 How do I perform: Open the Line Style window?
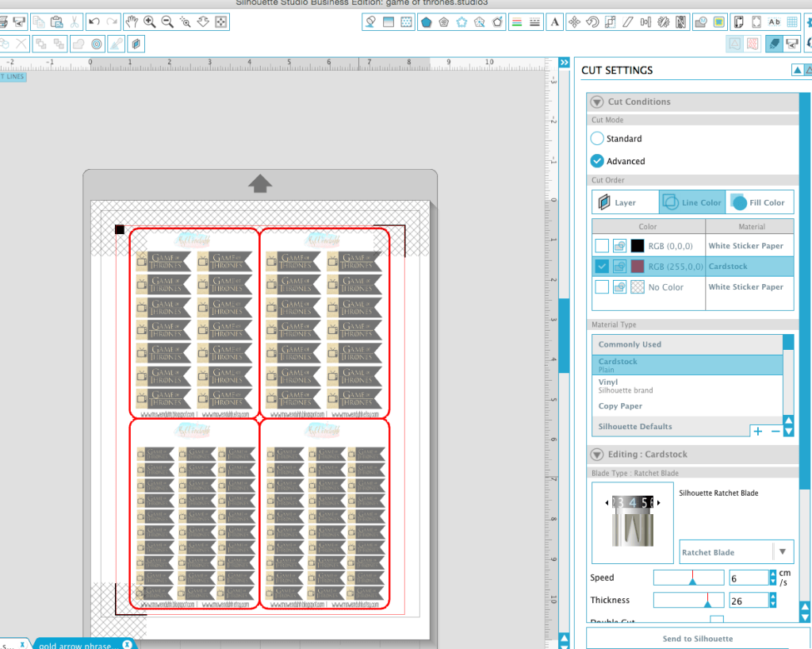coord(535,21)
